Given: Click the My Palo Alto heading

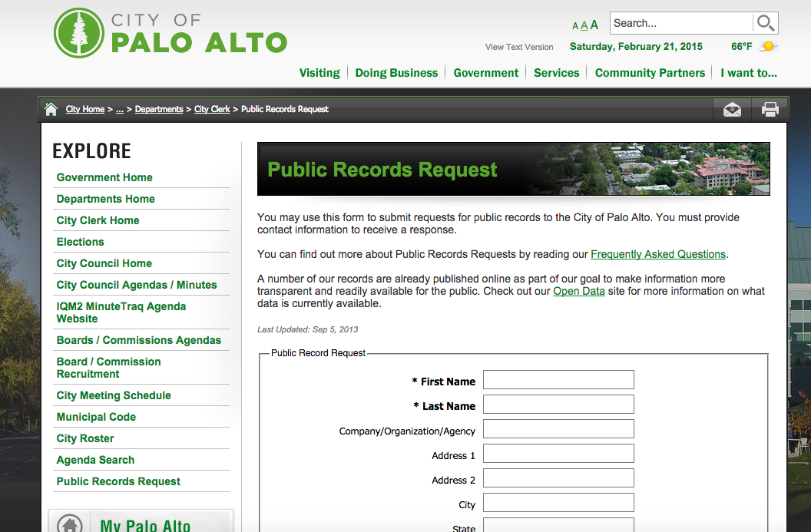Looking at the screenshot, I should pyautogui.click(x=145, y=525).
